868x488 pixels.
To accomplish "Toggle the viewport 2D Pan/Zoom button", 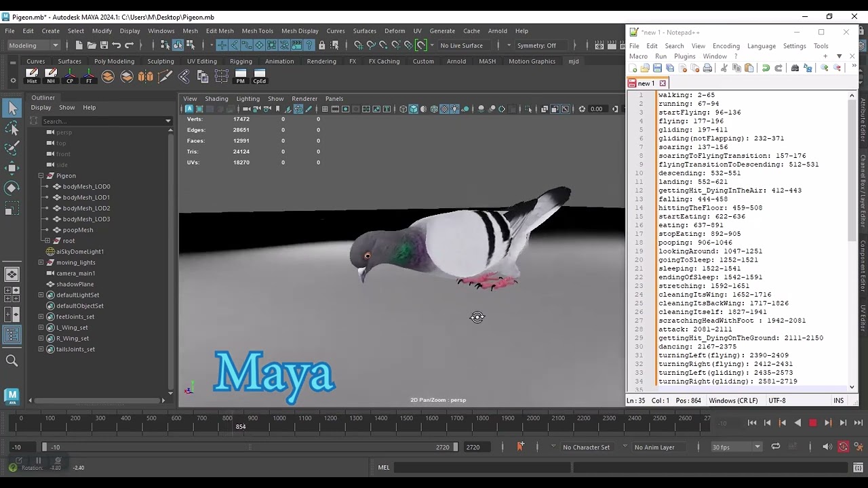I will pos(298,109).
